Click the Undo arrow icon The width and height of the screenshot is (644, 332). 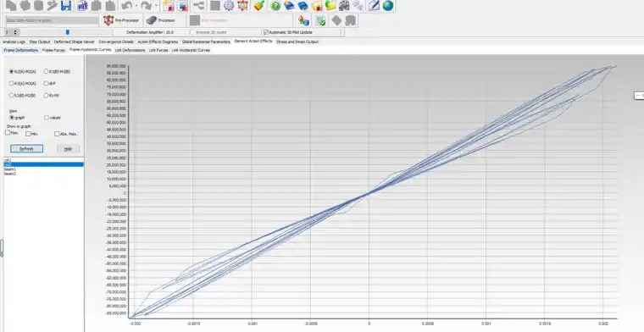point(126,5)
